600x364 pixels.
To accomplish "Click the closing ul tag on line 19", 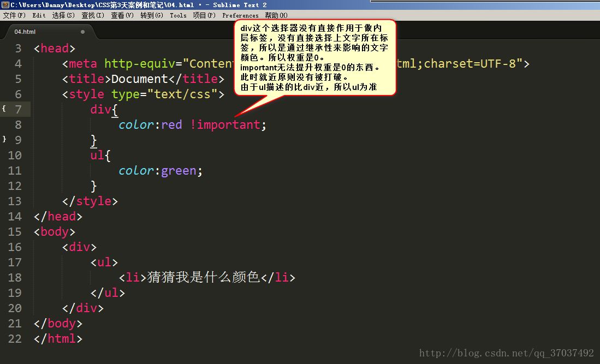I will point(108,293).
